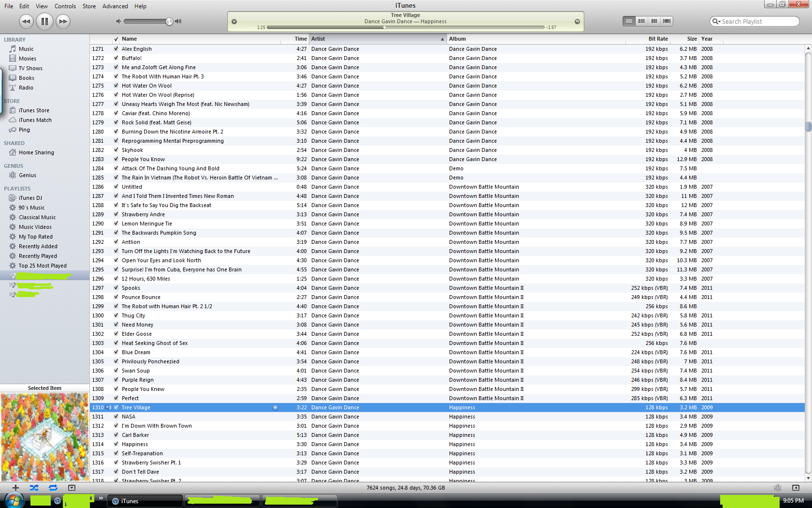
Task: Turn on shuffle with the bottom shuffle icon
Action: tap(34, 488)
